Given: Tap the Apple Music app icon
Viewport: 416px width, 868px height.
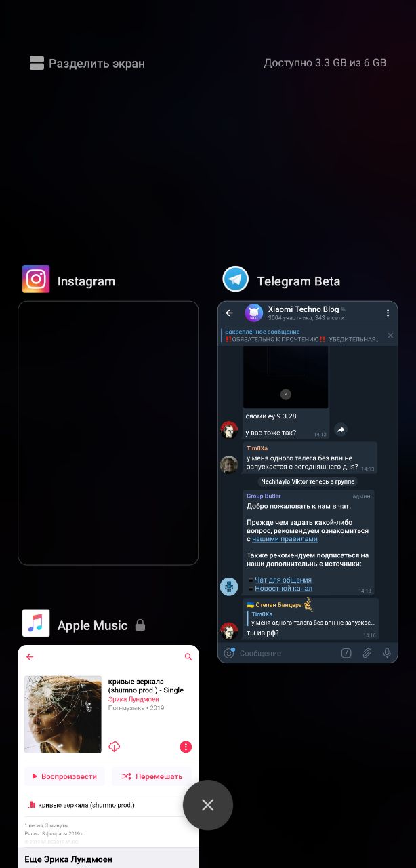Looking at the screenshot, I should (x=36, y=623).
